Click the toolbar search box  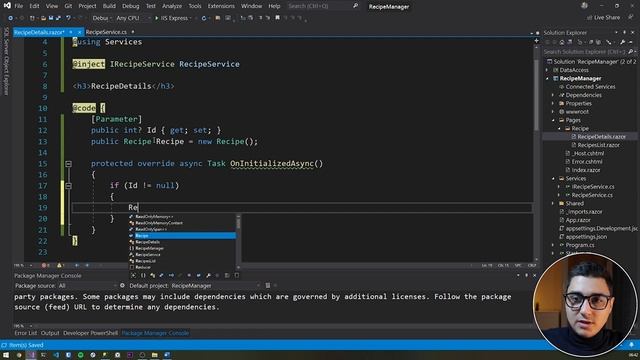322,6
